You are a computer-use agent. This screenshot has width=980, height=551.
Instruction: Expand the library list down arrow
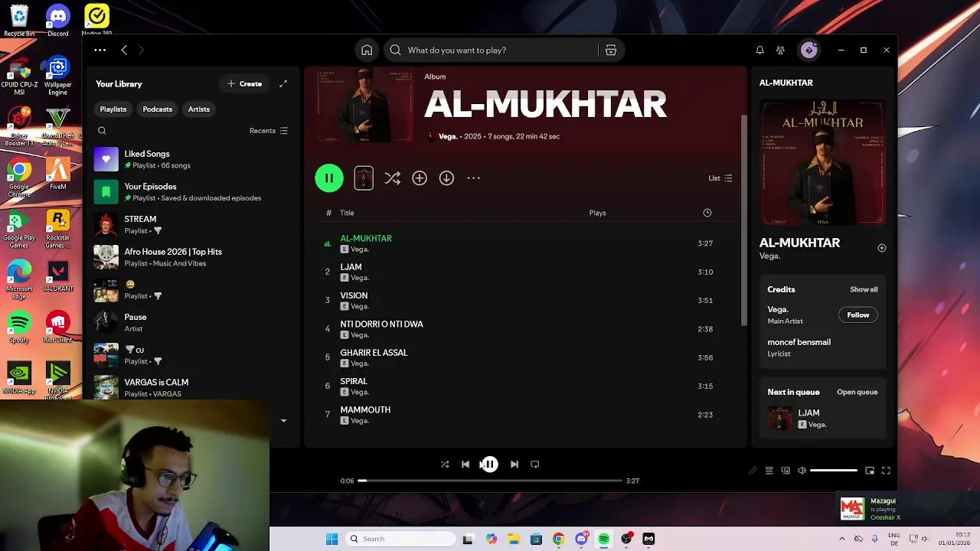pyautogui.click(x=283, y=421)
